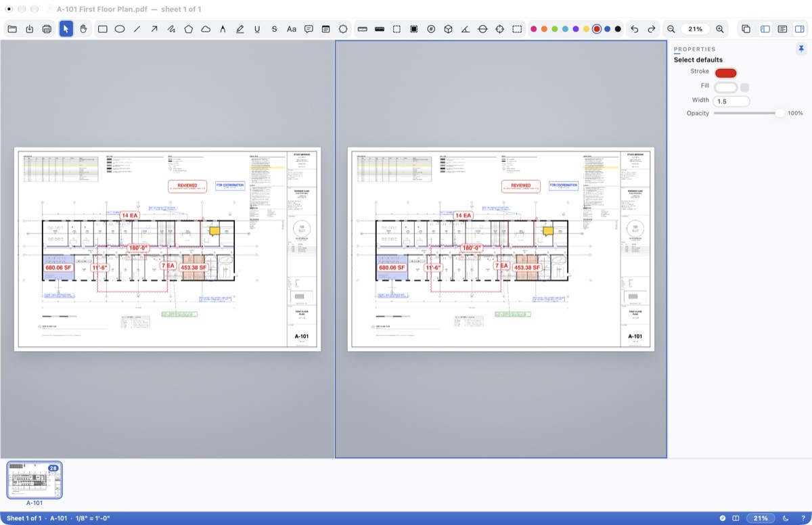The image size is (812, 525).
Task: Activate the arrow select tool
Action: click(x=66, y=29)
